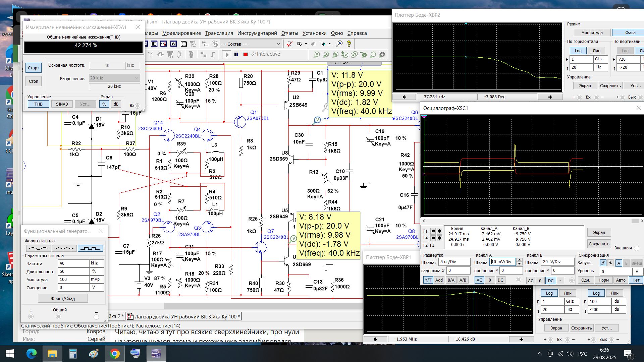644x362 pixels.
Task: Open the Windows Start menu
Action: coord(10,354)
